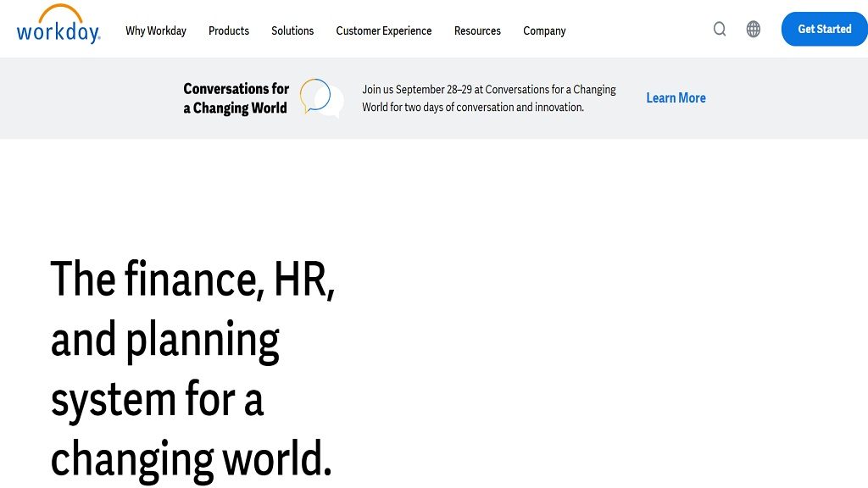Open the Solutions menu
This screenshot has height=488, width=868.
tap(292, 31)
